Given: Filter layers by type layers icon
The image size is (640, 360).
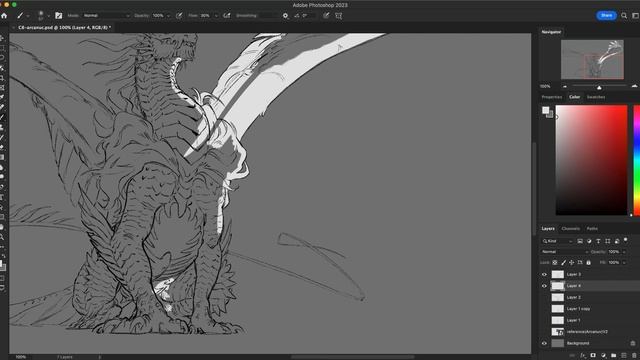Looking at the screenshot, I should click(x=598, y=241).
